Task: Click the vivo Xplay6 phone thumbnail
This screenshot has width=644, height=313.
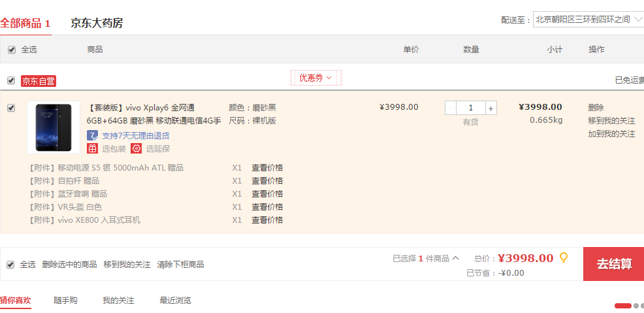Action: [x=54, y=127]
